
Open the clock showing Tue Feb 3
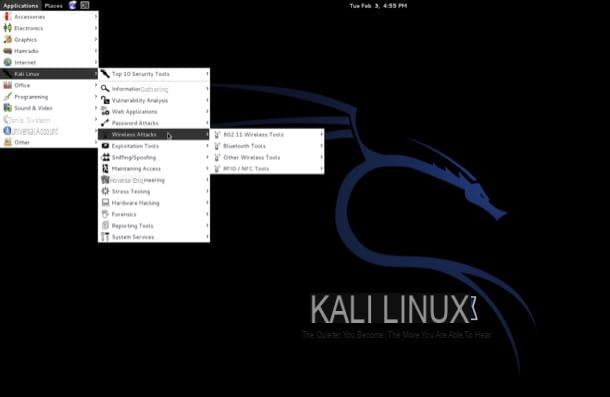[x=378, y=5]
